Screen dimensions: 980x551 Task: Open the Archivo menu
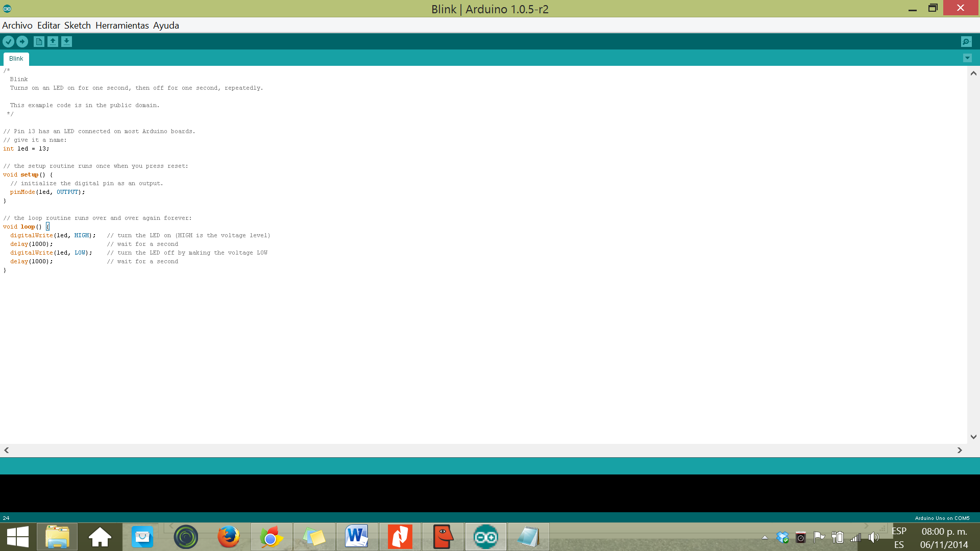pyautogui.click(x=17, y=26)
